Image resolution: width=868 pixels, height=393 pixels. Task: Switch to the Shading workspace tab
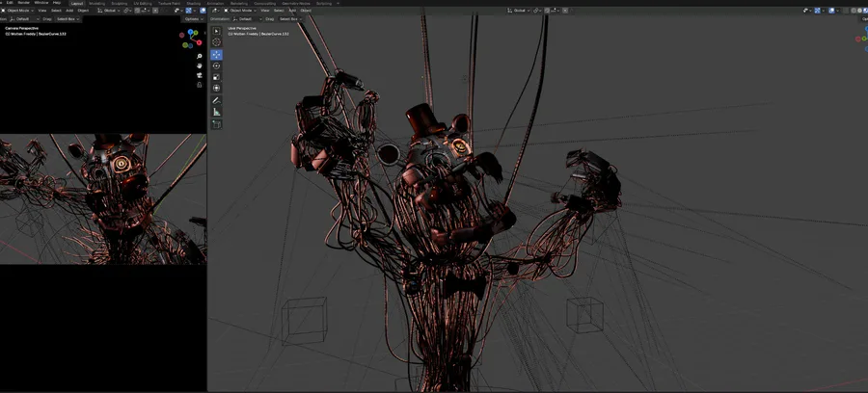pyautogui.click(x=193, y=3)
